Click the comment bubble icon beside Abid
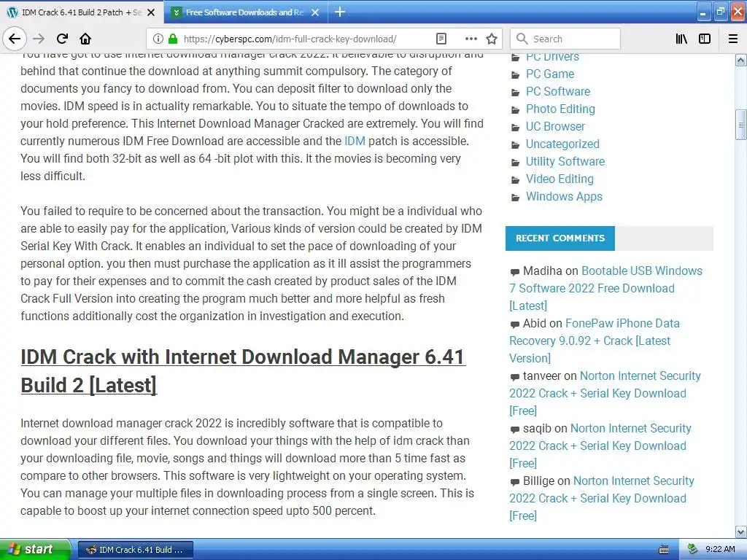The height and width of the screenshot is (560, 747). coord(514,324)
